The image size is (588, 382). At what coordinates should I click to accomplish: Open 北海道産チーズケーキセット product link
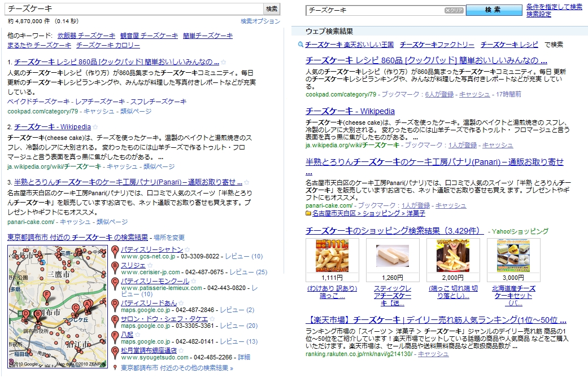pyautogui.click(x=513, y=296)
